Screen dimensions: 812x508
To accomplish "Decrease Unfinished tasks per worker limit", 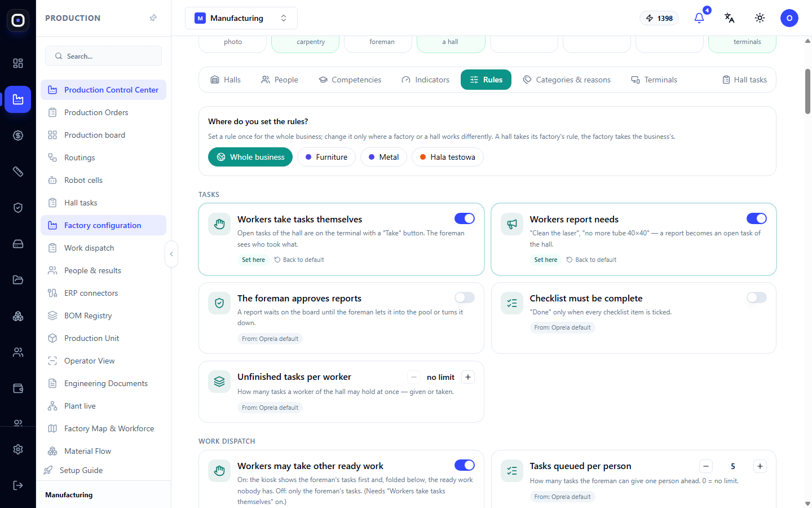I will [x=414, y=377].
